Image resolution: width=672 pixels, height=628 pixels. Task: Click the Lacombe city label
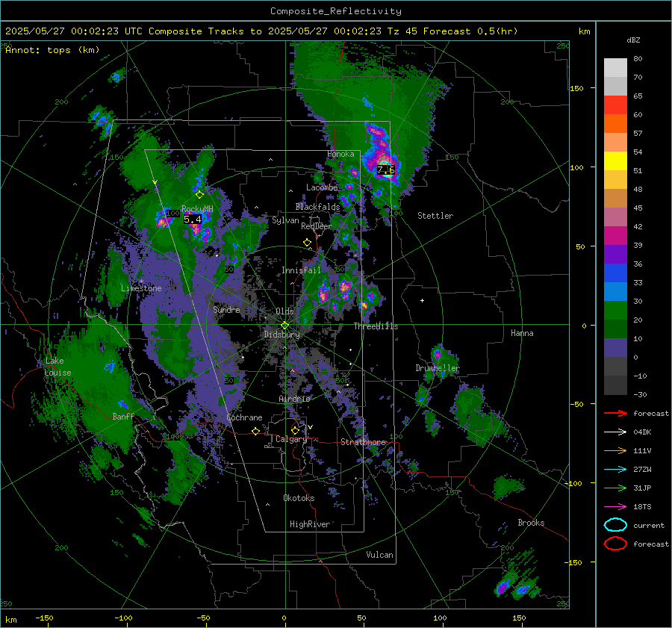point(322,187)
